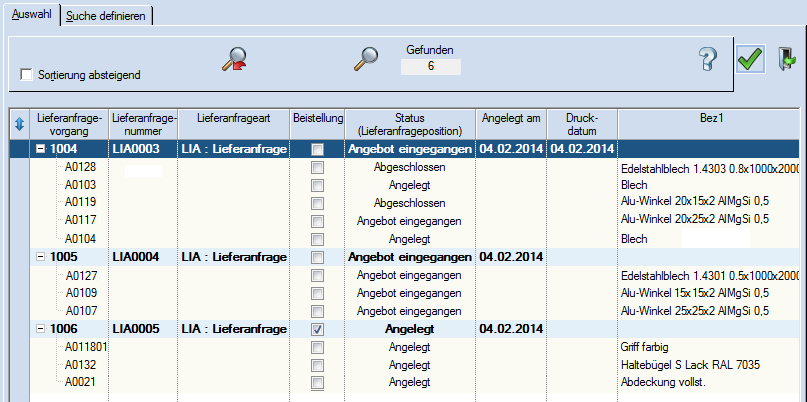The height and width of the screenshot is (402, 807).
Task: Toggle Beistellung checkbox for row 1006
Action: (317, 329)
